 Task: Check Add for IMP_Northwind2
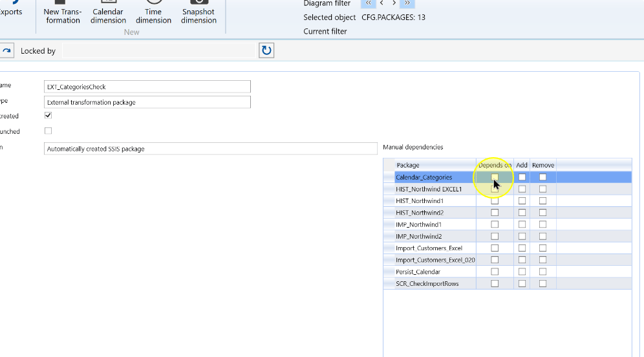click(522, 236)
